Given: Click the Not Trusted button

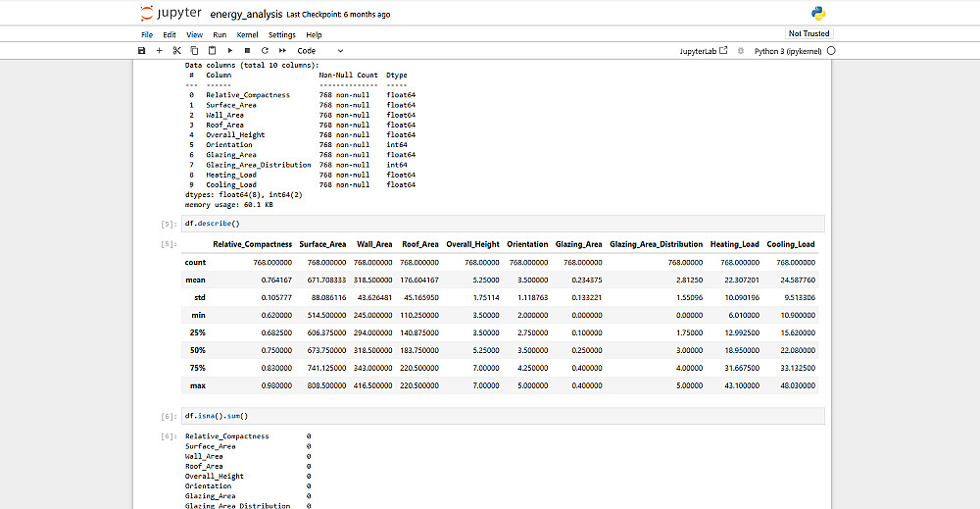Looking at the screenshot, I should pyautogui.click(x=808, y=33).
